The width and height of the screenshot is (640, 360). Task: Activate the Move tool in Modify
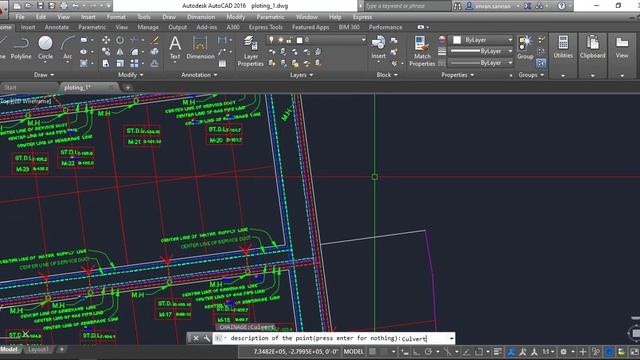point(106,40)
